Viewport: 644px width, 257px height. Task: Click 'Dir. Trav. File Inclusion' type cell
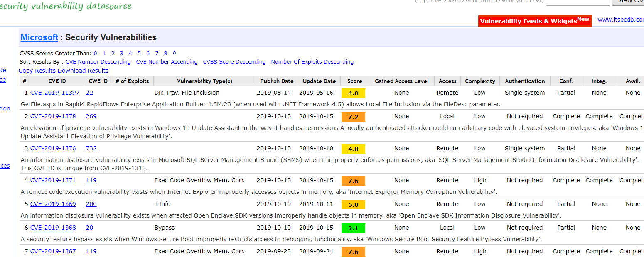point(187,93)
